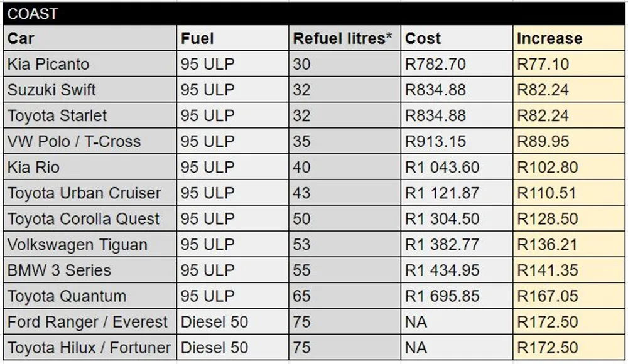Click the Toyota Urban Cruiser cell
Screen dimensions: 628x364
coord(90,193)
